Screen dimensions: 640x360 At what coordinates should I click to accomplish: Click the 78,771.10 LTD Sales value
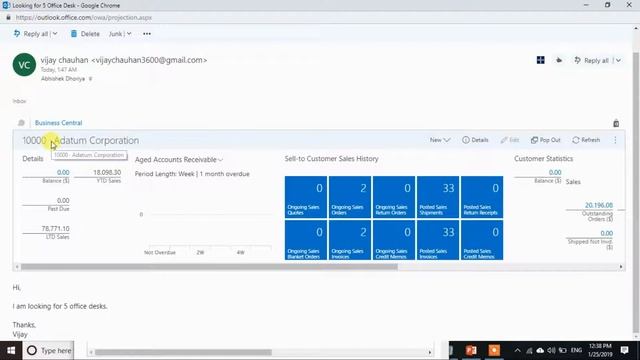coord(55,228)
